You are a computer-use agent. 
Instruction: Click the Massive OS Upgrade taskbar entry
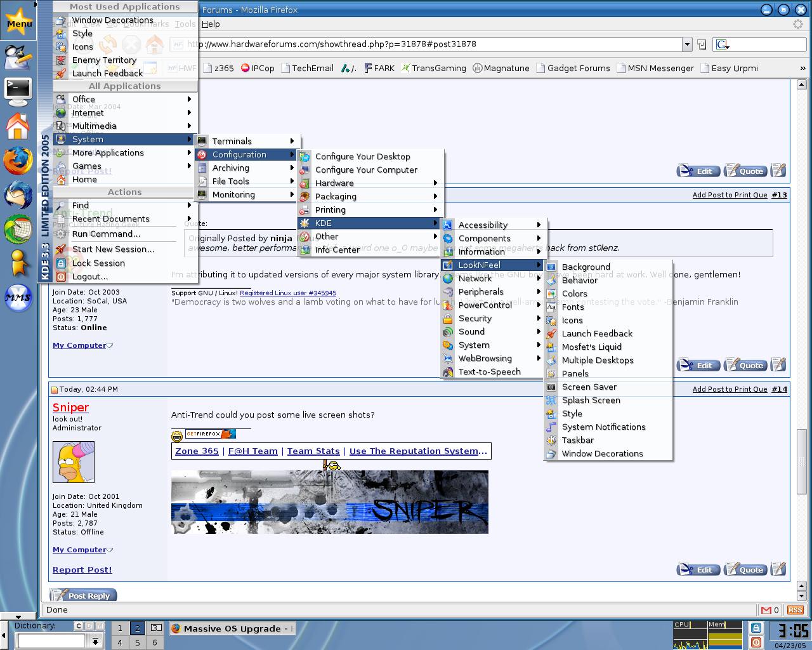[232, 628]
